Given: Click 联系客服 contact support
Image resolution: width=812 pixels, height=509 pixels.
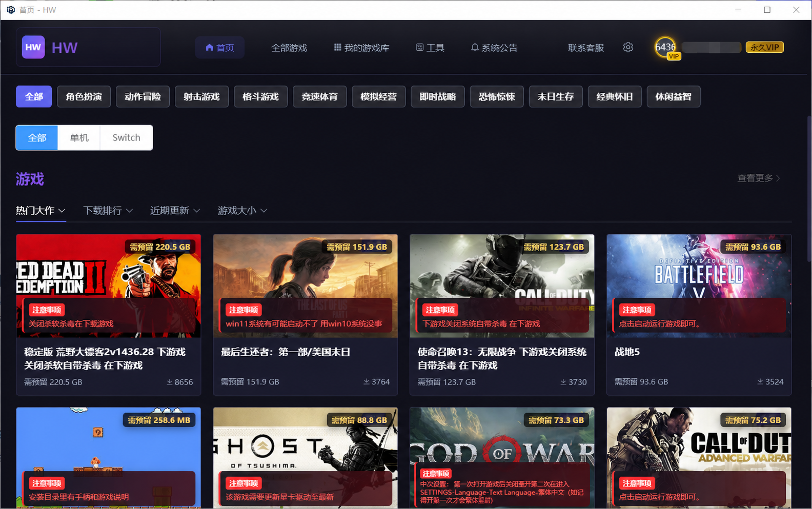Looking at the screenshot, I should point(586,48).
